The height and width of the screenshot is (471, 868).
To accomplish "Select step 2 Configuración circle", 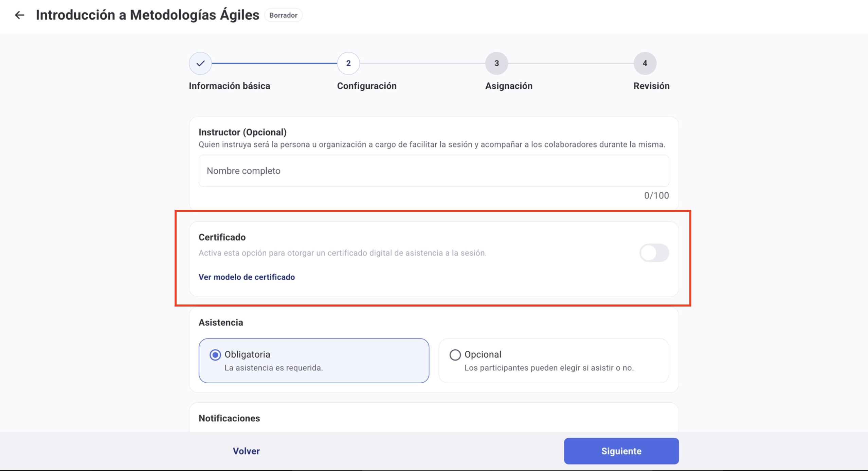I will tap(348, 63).
